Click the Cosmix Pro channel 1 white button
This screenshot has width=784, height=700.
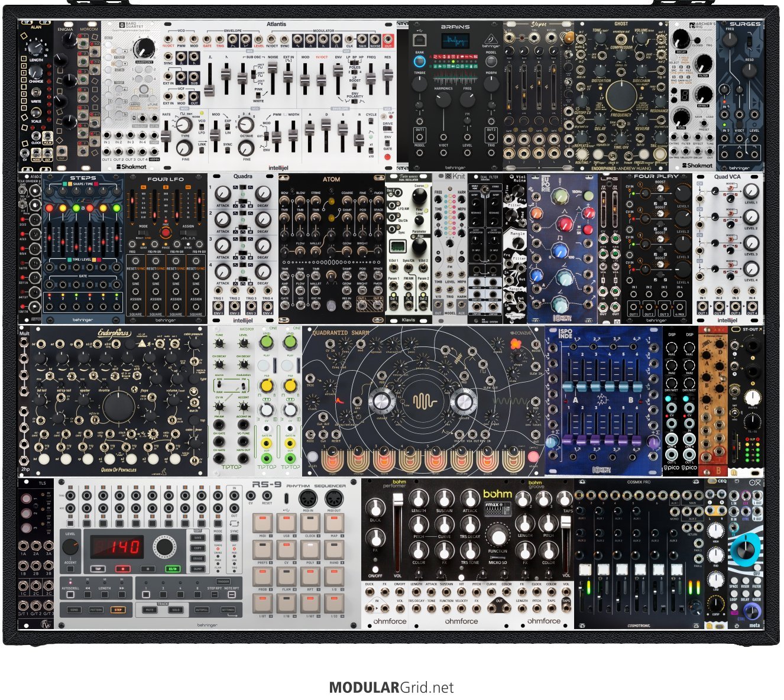pyautogui.click(x=585, y=571)
